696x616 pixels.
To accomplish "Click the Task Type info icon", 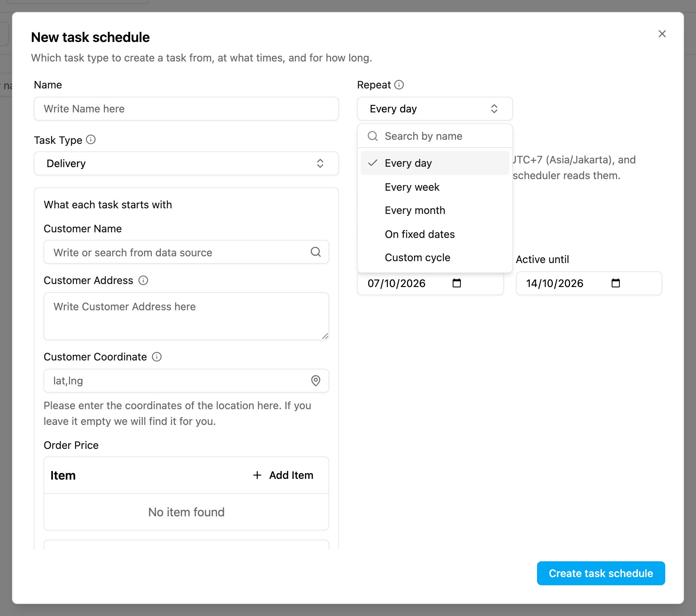I will coord(91,140).
